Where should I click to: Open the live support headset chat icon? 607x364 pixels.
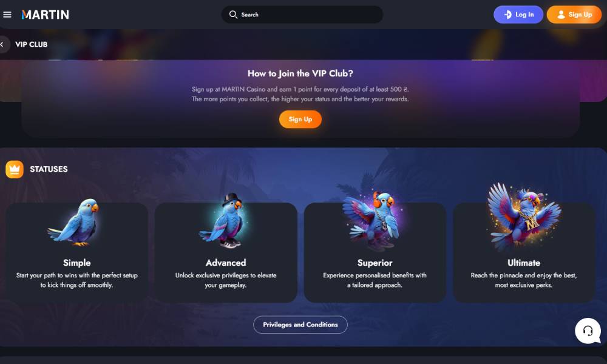(588, 331)
